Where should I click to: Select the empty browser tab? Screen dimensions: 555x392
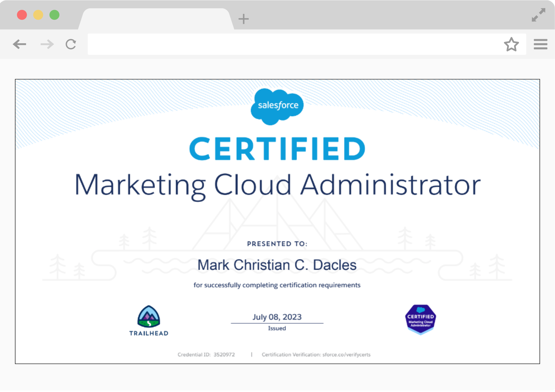click(156, 19)
